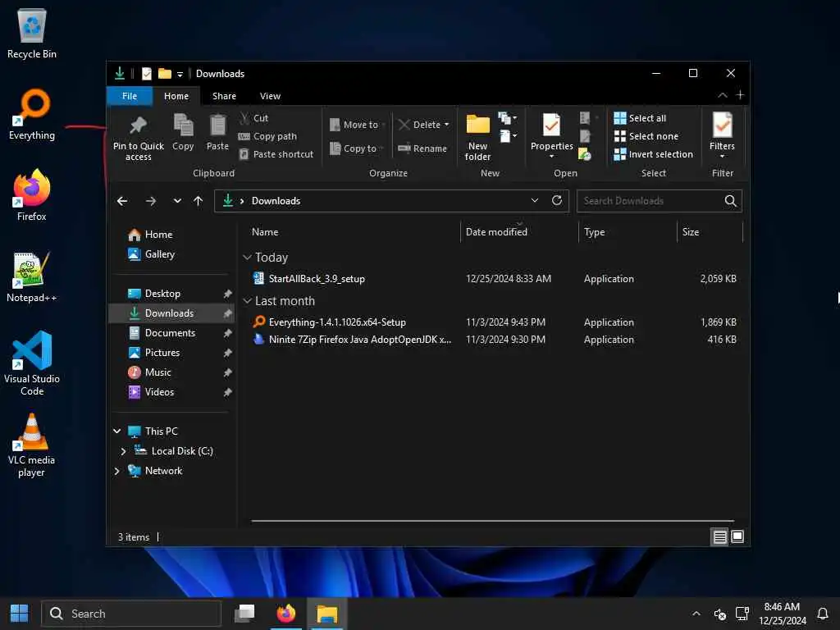The image size is (840, 630).
Task: Expand the Network tree node
Action: tap(117, 471)
